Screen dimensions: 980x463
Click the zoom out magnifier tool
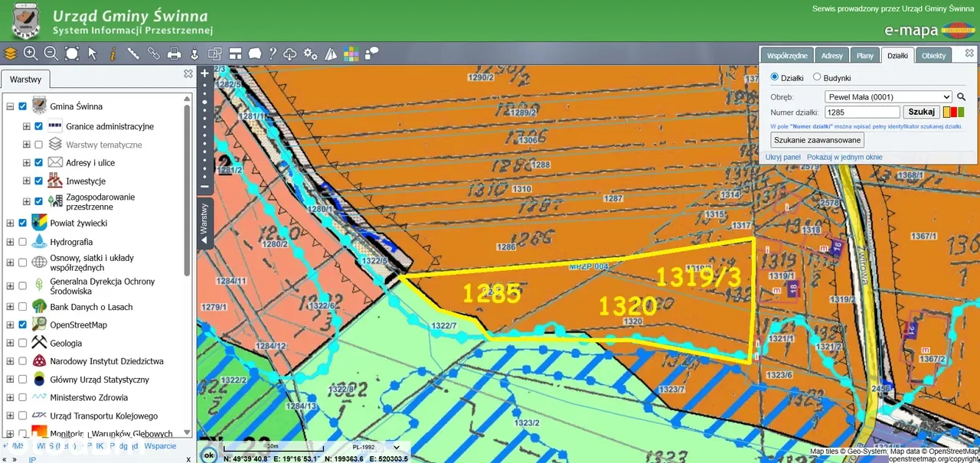click(x=51, y=54)
